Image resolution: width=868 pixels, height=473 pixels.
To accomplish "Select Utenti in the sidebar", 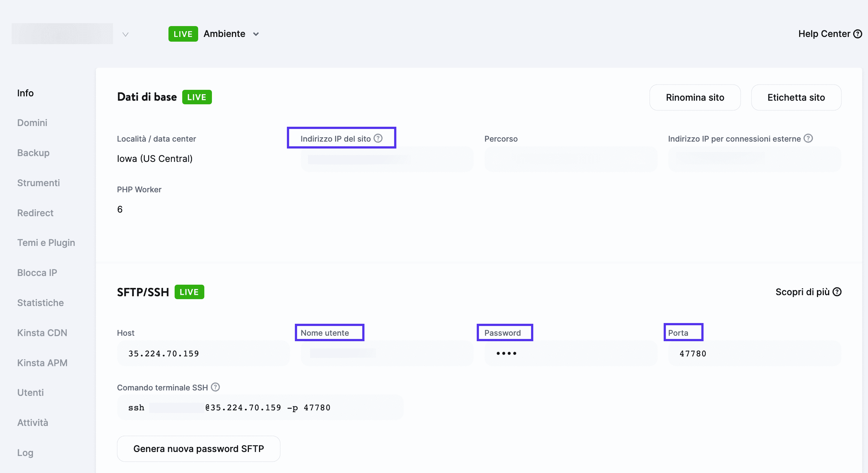I will 30,392.
